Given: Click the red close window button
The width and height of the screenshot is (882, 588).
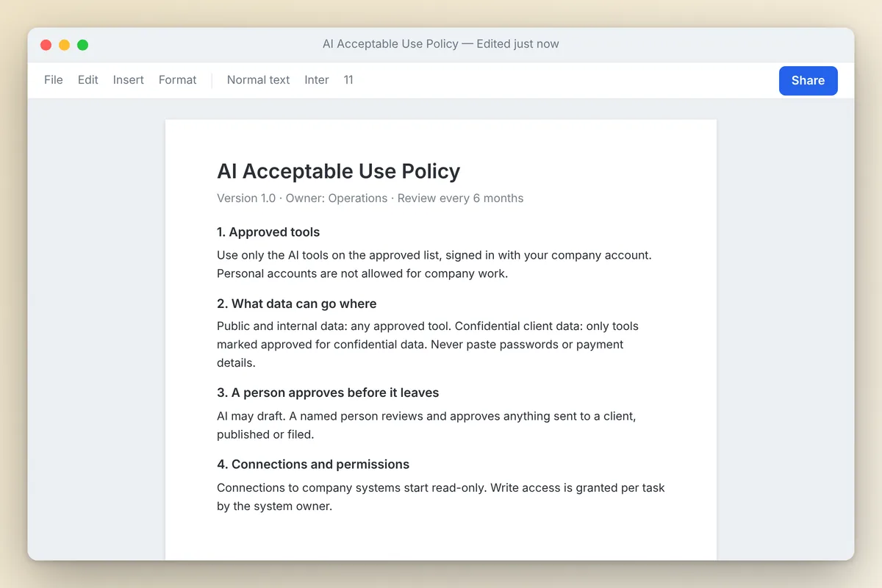Looking at the screenshot, I should point(46,45).
